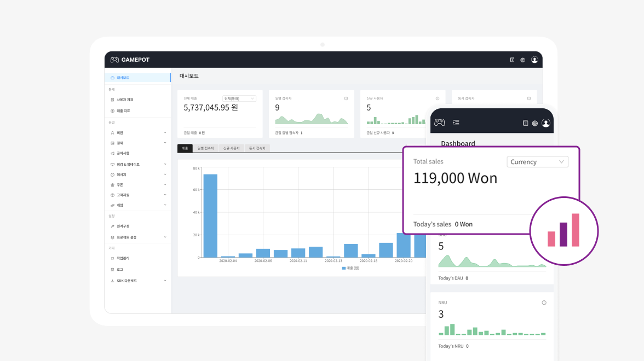
Task: Open the Currency dropdown
Action: 537,162
